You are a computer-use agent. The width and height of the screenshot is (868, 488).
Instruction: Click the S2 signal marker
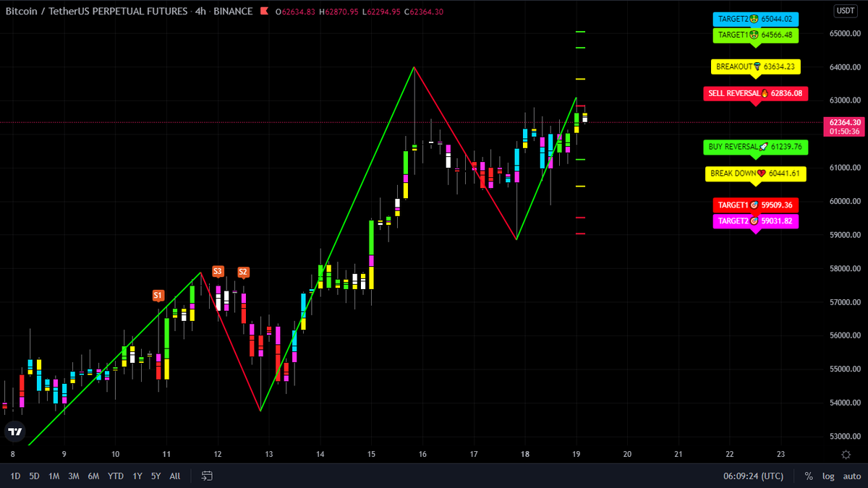pos(243,273)
